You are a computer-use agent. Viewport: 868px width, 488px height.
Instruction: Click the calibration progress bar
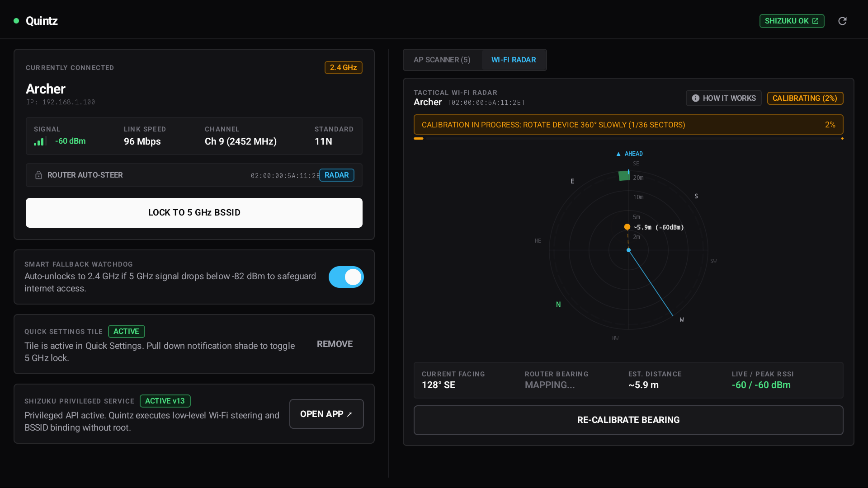(628, 138)
